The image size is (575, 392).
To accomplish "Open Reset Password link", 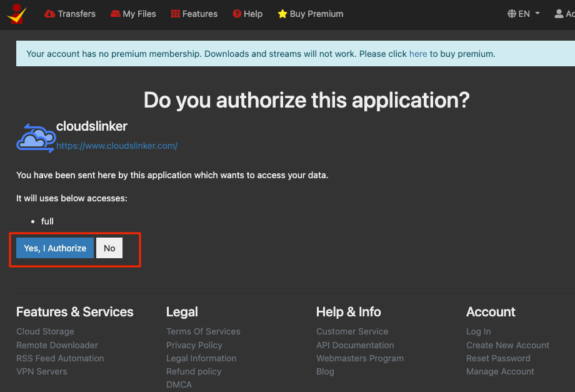I will (x=498, y=358).
